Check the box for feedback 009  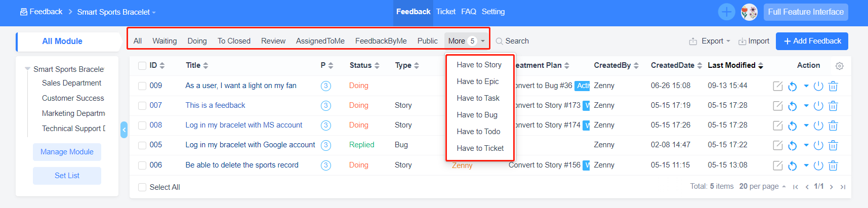pos(142,86)
